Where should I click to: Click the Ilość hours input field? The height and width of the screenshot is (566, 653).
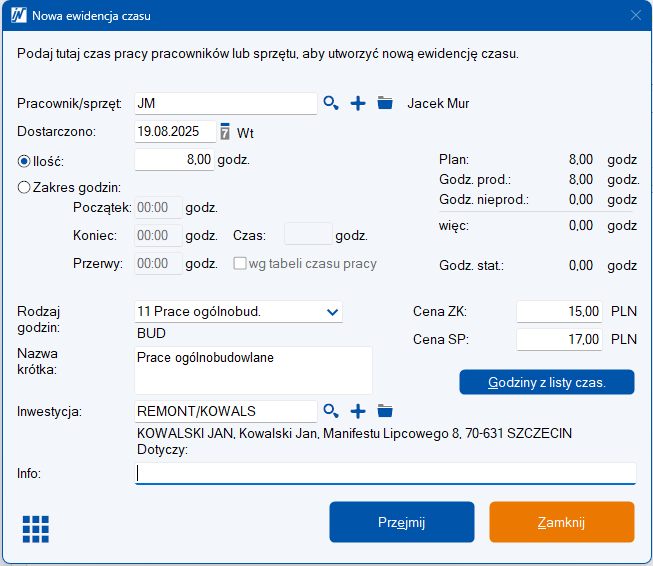point(174,159)
